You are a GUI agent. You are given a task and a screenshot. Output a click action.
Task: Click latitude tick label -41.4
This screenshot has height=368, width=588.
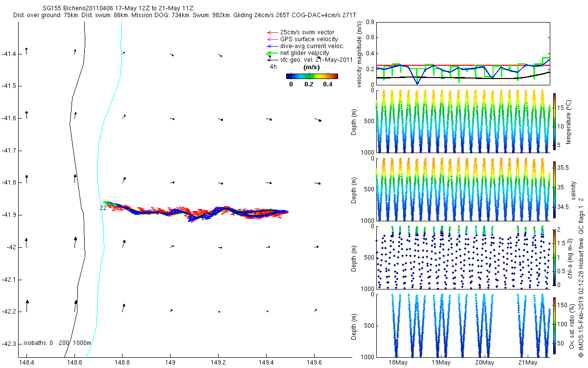(x=9, y=53)
